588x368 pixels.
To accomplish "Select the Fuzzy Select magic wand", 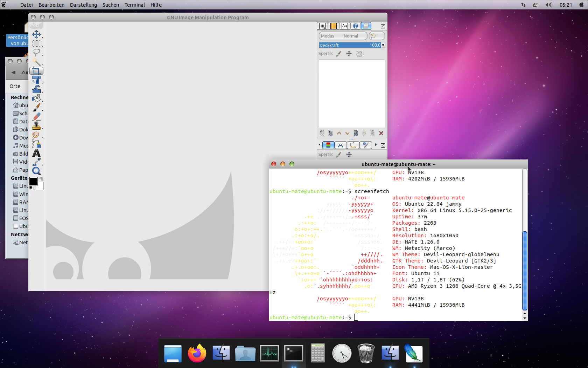I will (x=36, y=62).
